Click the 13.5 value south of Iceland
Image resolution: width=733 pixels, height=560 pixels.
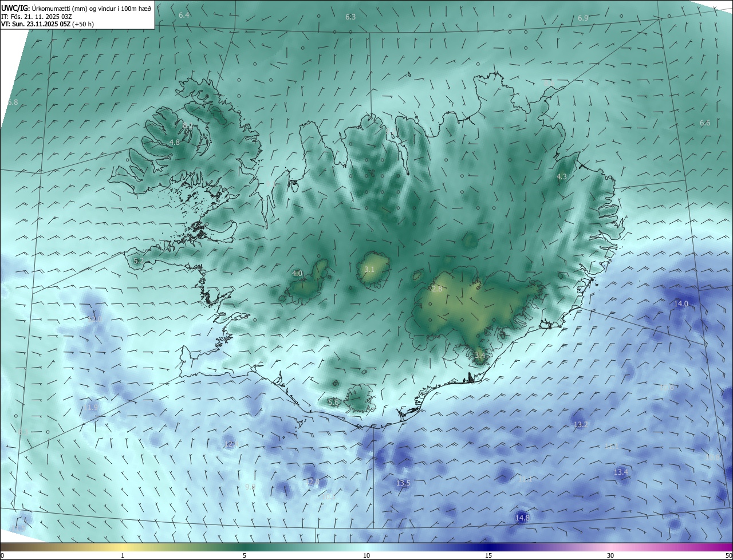click(x=403, y=483)
